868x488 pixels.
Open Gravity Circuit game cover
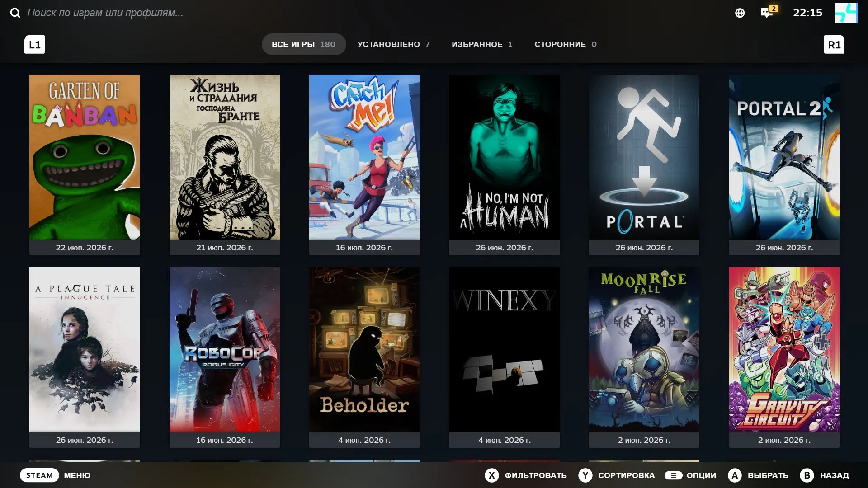click(784, 350)
